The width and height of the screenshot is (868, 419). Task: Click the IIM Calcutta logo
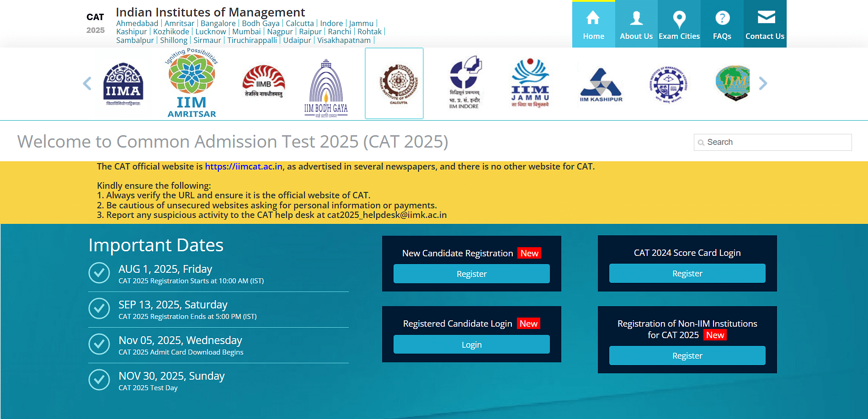point(394,83)
